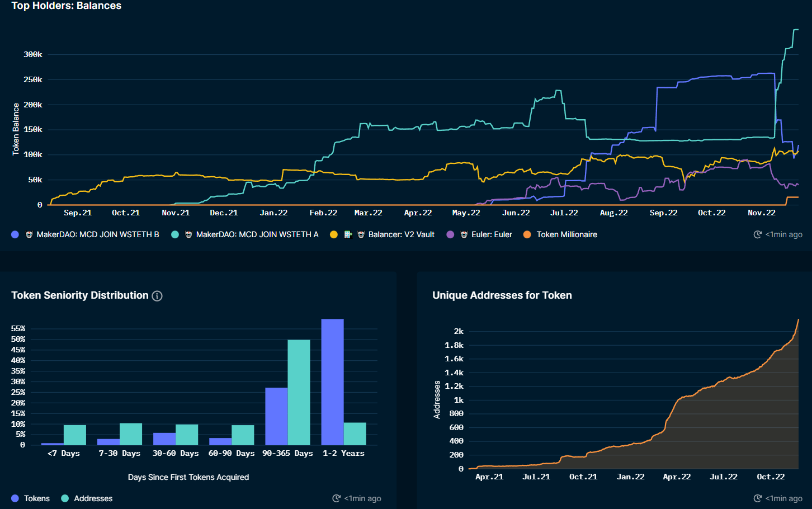Click the Token Seniority Distribution info icon
This screenshot has width=812, height=509.
click(157, 296)
